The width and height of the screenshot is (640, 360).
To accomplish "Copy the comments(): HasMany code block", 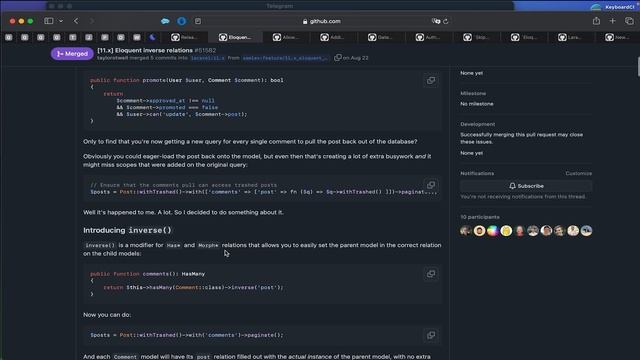I will click(x=431, y=274).
